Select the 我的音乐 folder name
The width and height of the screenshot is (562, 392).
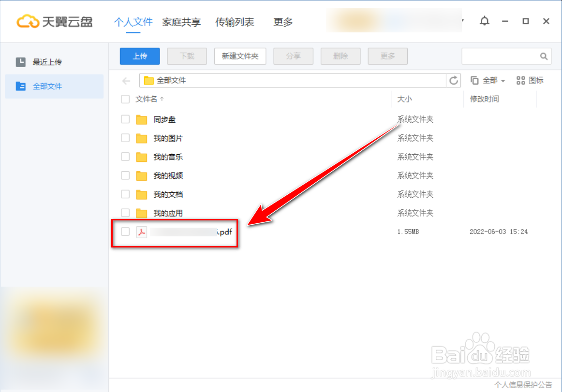click(168, 157)
